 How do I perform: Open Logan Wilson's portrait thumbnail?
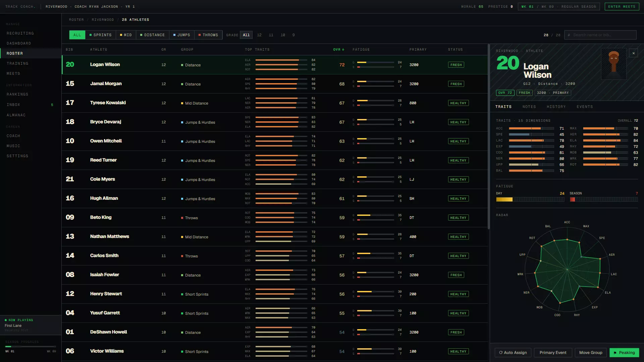coord(613,64)
